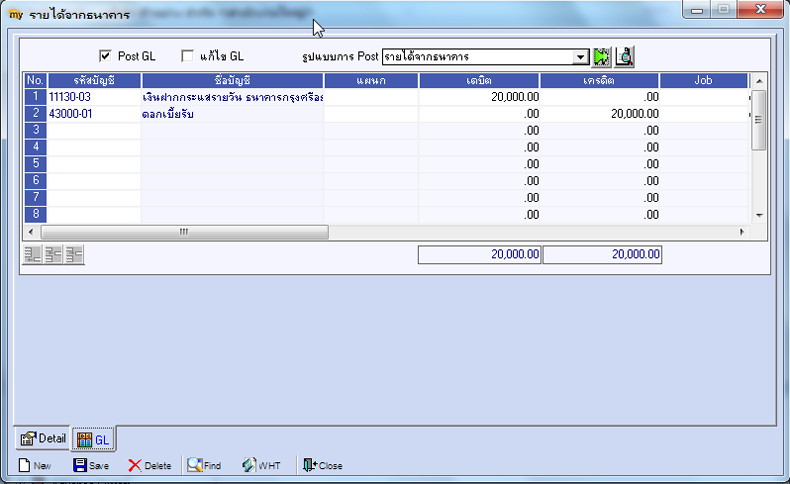Screen dimensions: 790x484
Task: Uncheck the Post GL checkbox
Action: coord(105,56)
